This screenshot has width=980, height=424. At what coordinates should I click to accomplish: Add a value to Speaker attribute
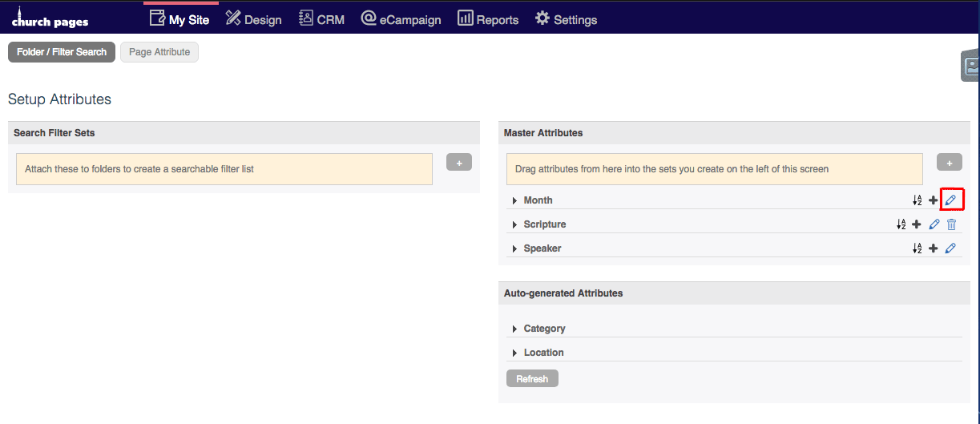[x=934, y=248]
